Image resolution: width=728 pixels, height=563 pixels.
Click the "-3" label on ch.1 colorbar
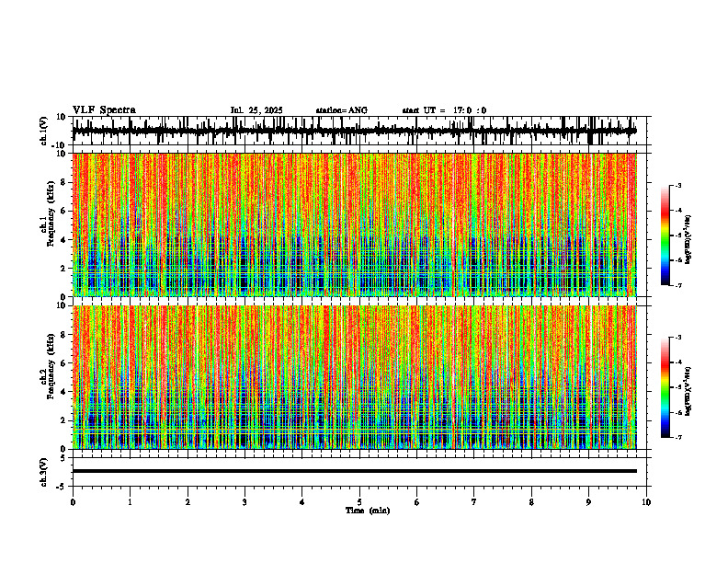[678, 186]
